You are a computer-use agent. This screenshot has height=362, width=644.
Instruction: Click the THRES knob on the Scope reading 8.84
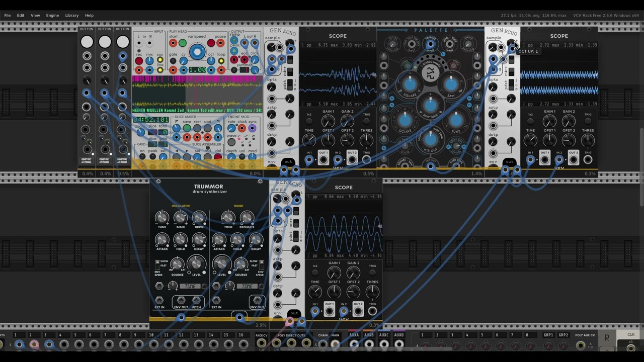[372, 292]
